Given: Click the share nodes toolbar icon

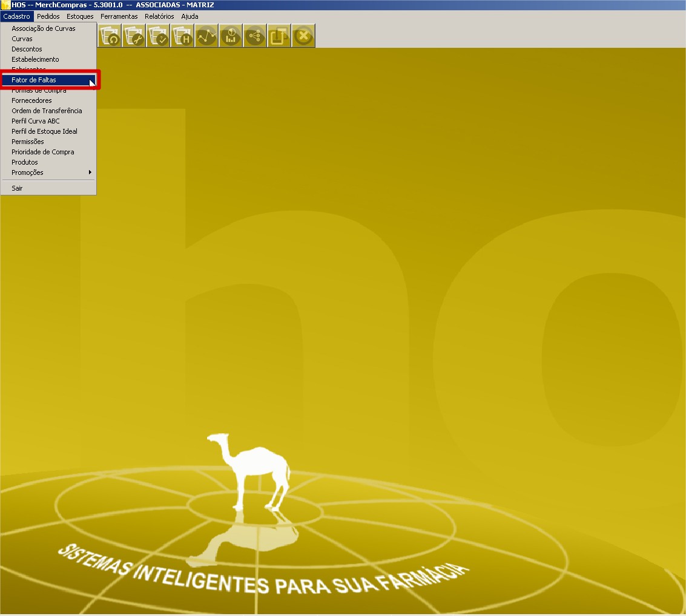Looking at the screenshot, I should point(255,36).
